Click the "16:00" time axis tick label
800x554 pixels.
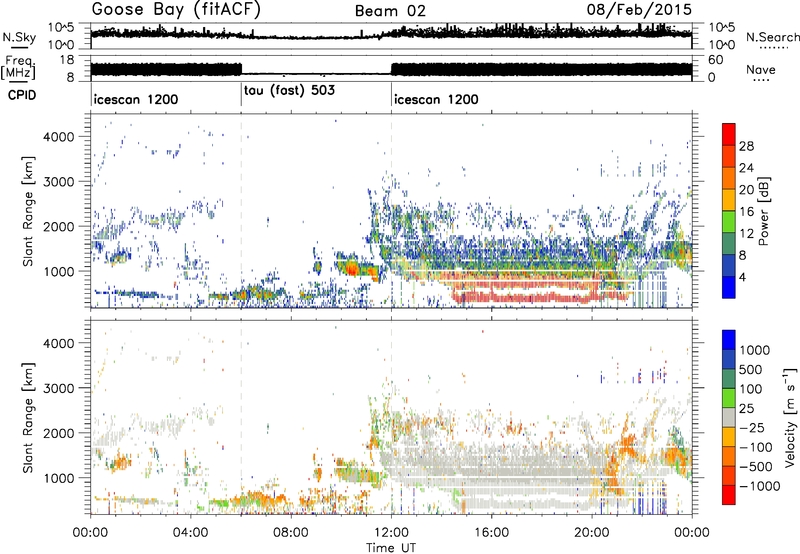pos(491,533)
